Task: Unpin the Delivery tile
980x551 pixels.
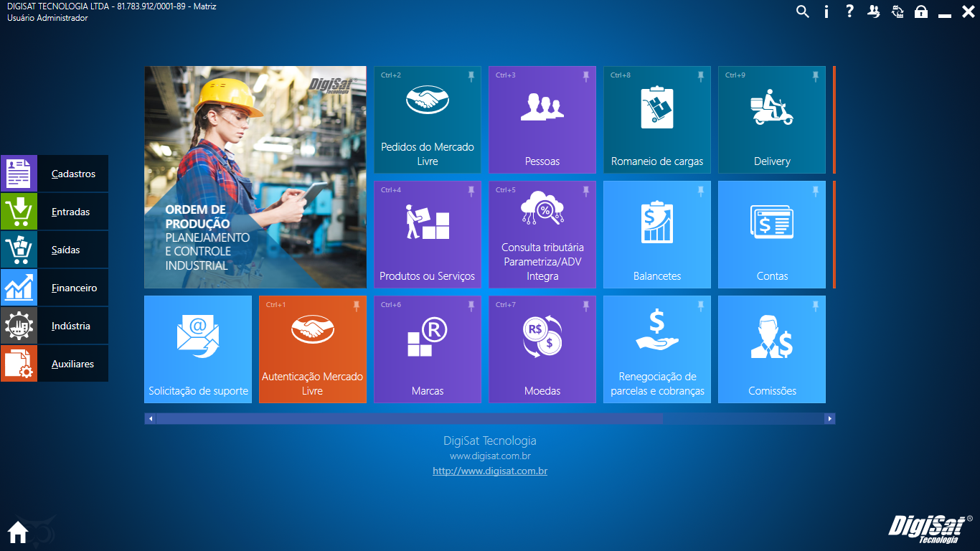Action: (x=816, y=76)
